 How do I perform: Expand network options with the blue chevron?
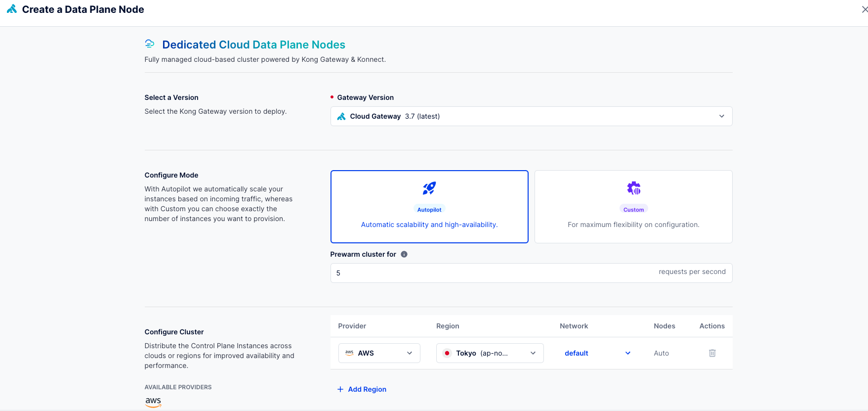[628, 353]
